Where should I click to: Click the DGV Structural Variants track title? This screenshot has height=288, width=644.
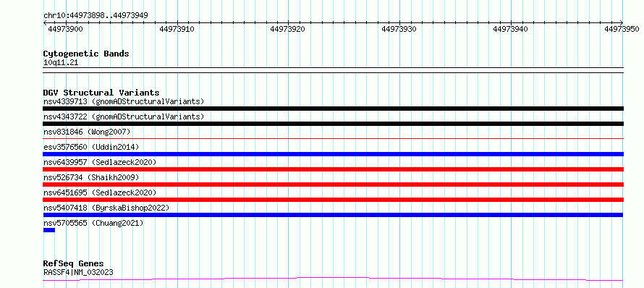pyautogui.click(x=101, y=93)
